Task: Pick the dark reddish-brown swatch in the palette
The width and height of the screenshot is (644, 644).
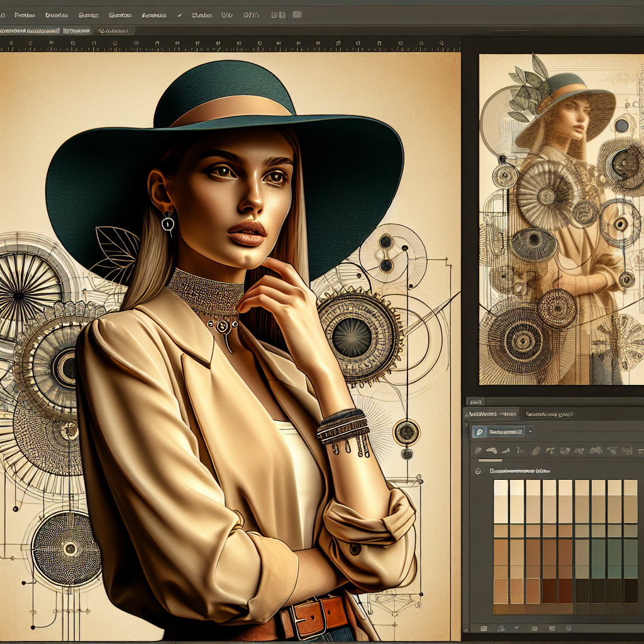Action: [550, 591]
